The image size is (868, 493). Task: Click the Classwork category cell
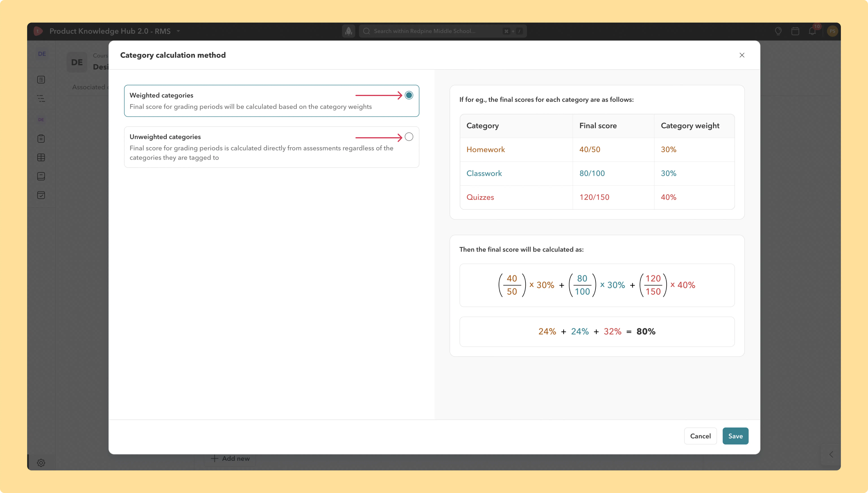click(516, 173)
